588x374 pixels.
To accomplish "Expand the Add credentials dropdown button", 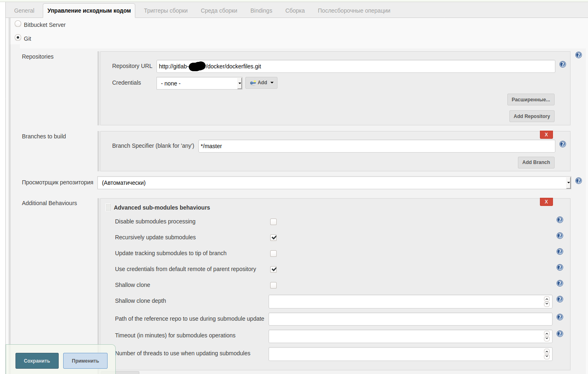I will click(261, 83).
